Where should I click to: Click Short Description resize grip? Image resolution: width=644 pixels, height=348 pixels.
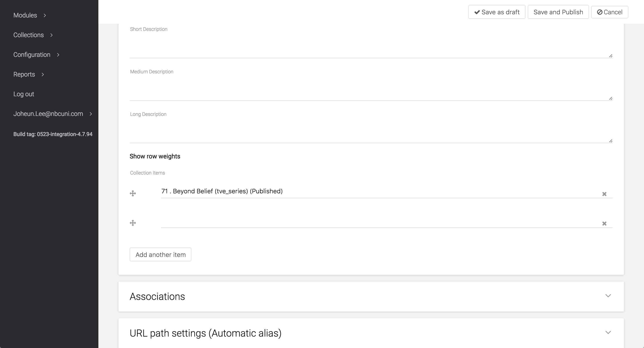pos(610,56)
